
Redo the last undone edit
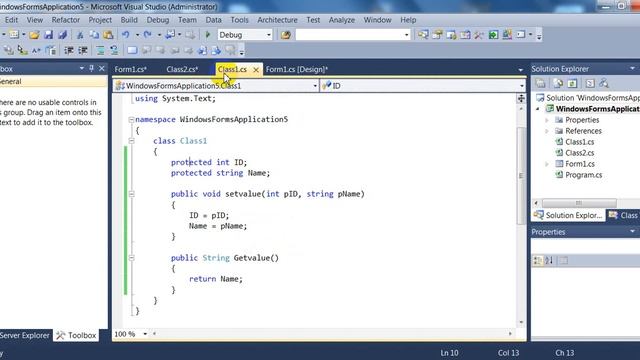pyautogui.click(x=148, y=35)
